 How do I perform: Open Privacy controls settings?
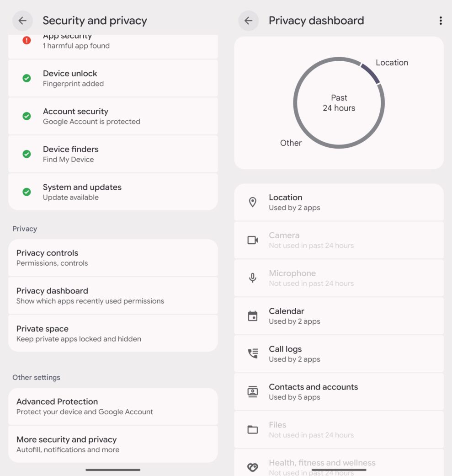pyautogui.click(x=113, y=257)
